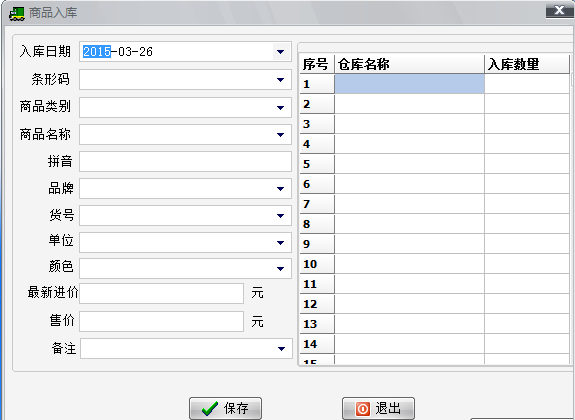Focus the 最新进价 price field
Screen dimensions: 575x420
pyautogui.click(x=161, y=293)
